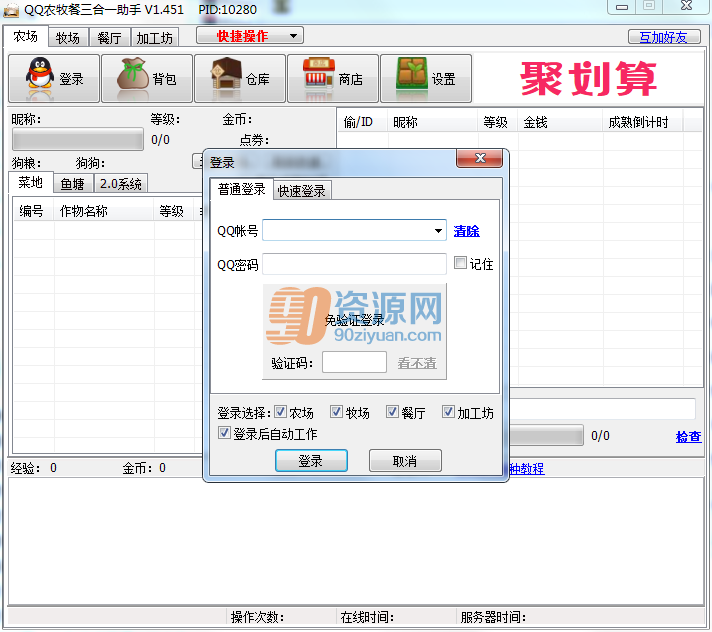Switch to the 农场 tab
This screenshot has height=632, width=712.
[25, 36]
